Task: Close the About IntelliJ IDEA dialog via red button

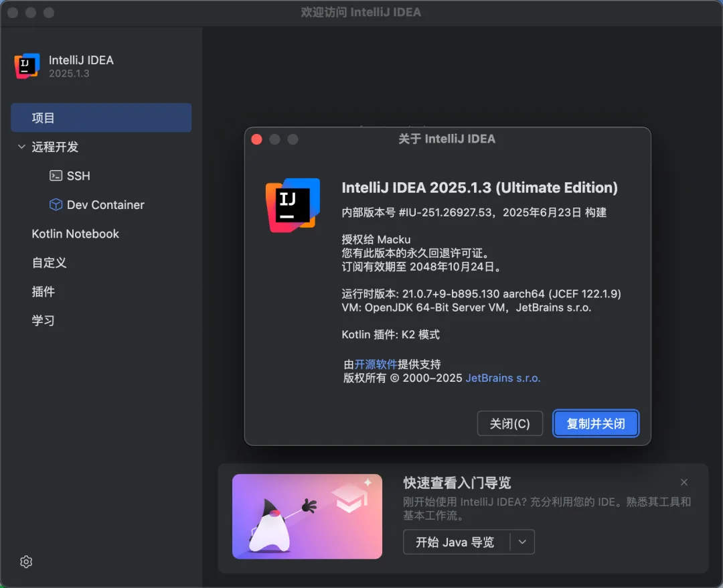Action: [257, 139]
